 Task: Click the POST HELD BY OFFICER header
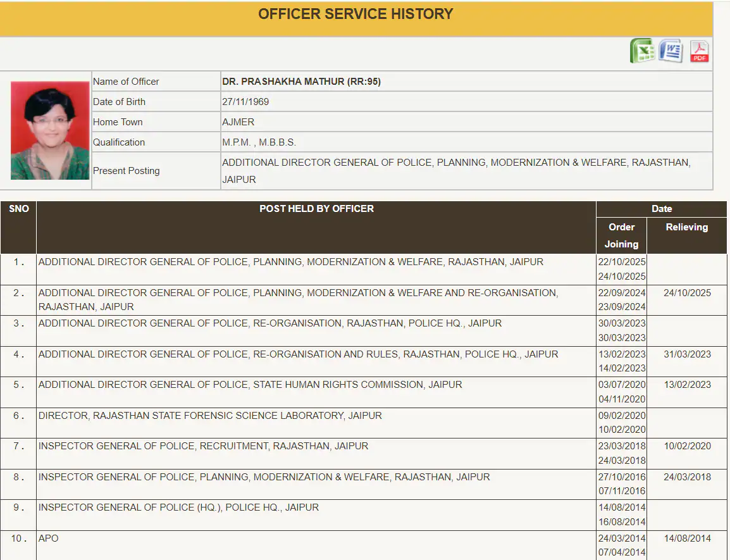click(x=316, y=209)
